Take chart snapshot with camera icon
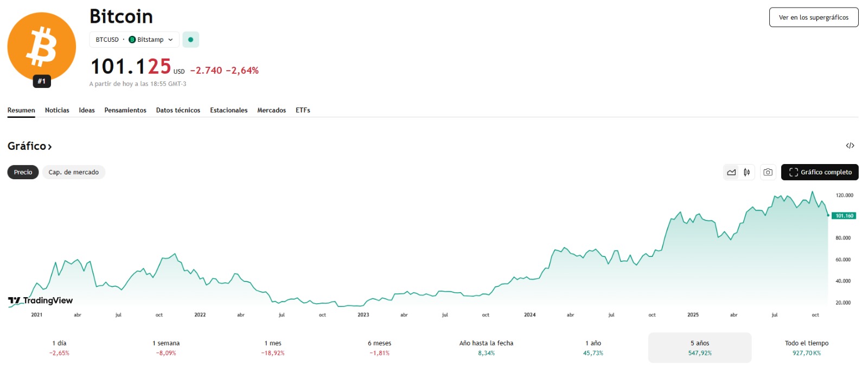The image size is (868, 390). click(x=768, y=172)
